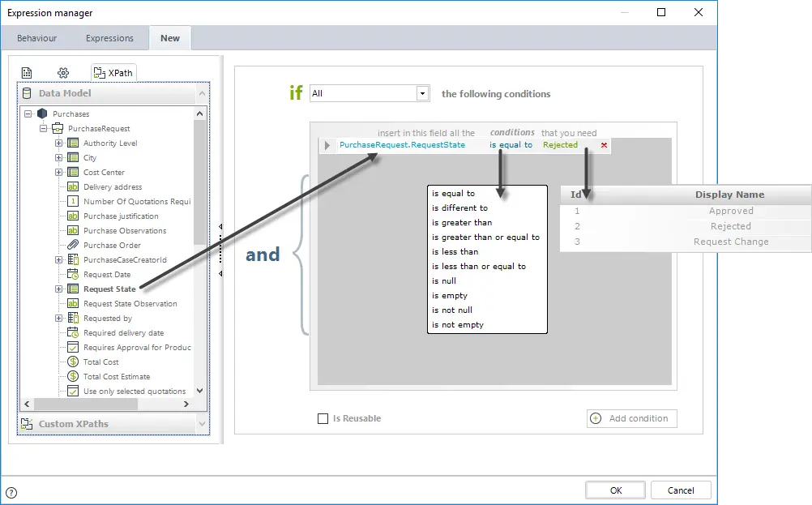The height and width of the screenshot is (505, 812).
Task: Click the Request Date calendar icon
Action: pos(73,275)
